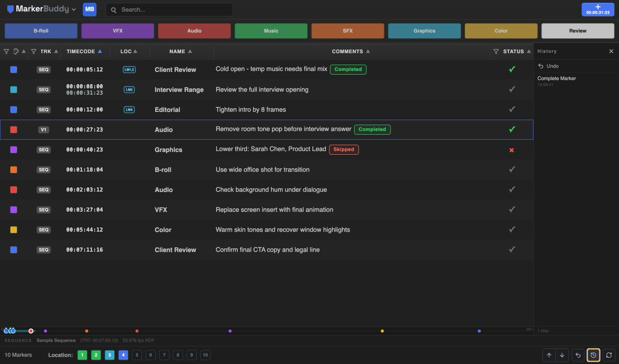Click the orange color swatch on the B-roll row
This screenshot has width=619, height=364.
click(14, 170)
